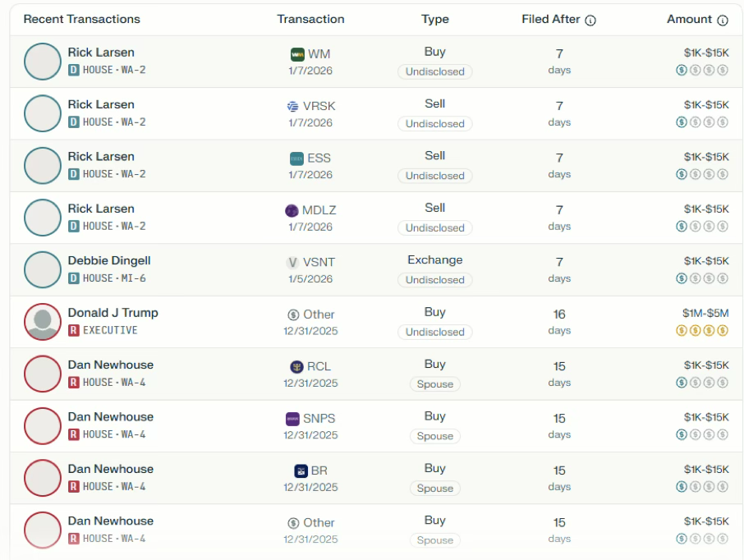The image size is (744, 560).
Task: Sort by the Transaction column header
Action: (310, 19)
